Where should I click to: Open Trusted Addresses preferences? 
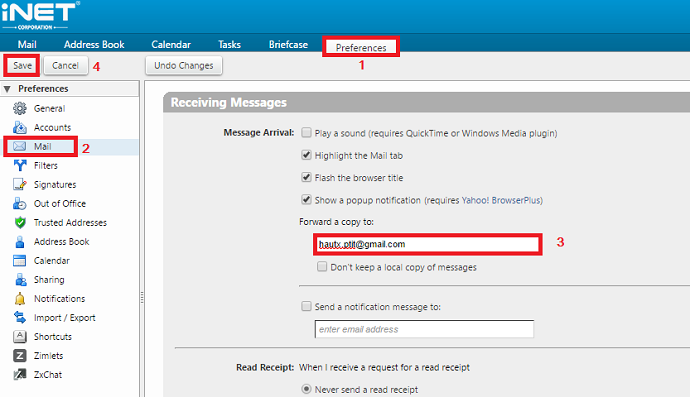pos(70,222)
